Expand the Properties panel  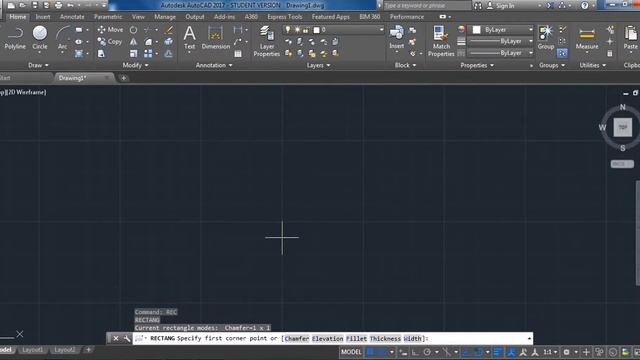coord(477,65)
